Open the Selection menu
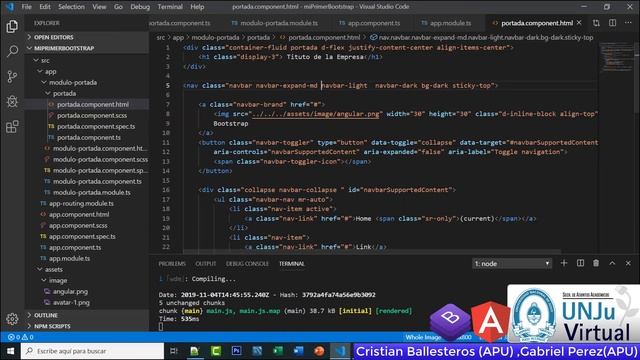 pos(71,7)
